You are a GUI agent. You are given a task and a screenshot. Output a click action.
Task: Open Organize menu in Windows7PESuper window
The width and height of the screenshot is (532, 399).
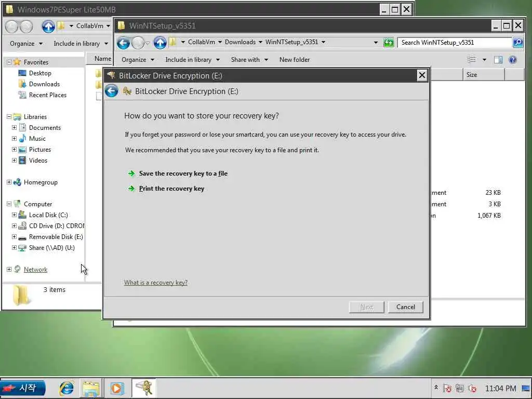[26, 44]
